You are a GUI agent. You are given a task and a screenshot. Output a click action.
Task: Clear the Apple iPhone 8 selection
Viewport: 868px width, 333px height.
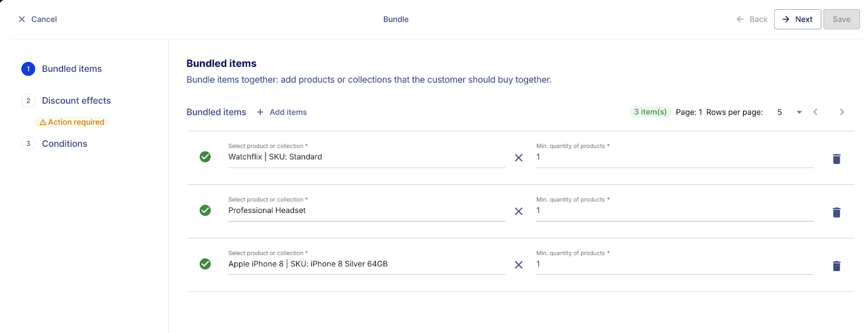tap(519, 265)
